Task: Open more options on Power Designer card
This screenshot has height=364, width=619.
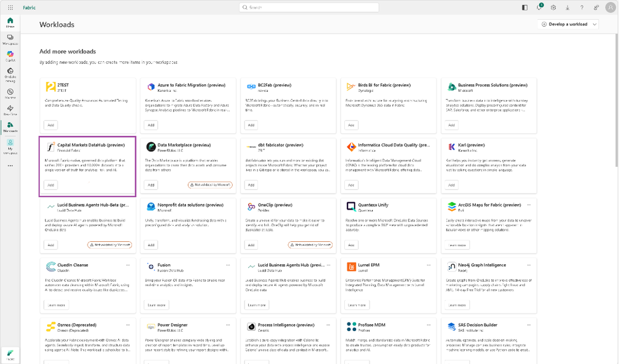Action: point(228,325)
